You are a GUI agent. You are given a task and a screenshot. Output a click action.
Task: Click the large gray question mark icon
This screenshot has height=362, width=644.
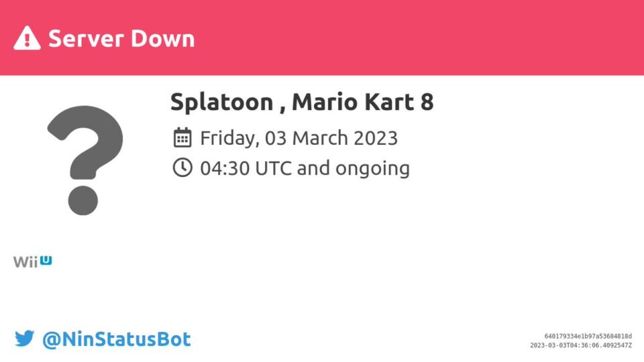(85, 160)
